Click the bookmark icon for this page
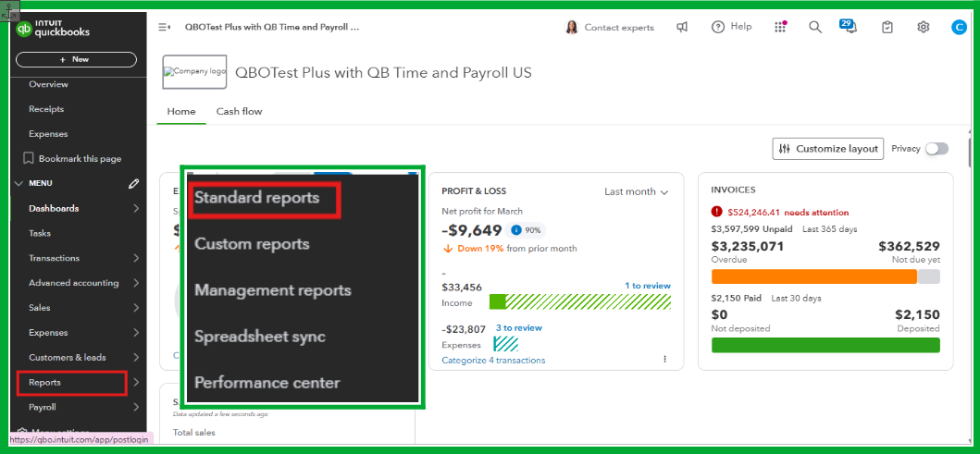 pyautogui.click(x=28, y=159)
